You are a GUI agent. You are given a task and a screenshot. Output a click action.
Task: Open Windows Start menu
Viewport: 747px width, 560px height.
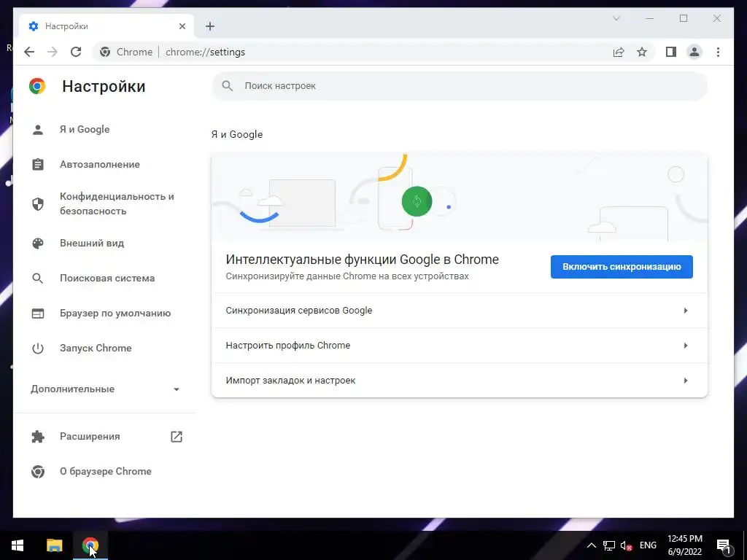(x=18, y=545)
